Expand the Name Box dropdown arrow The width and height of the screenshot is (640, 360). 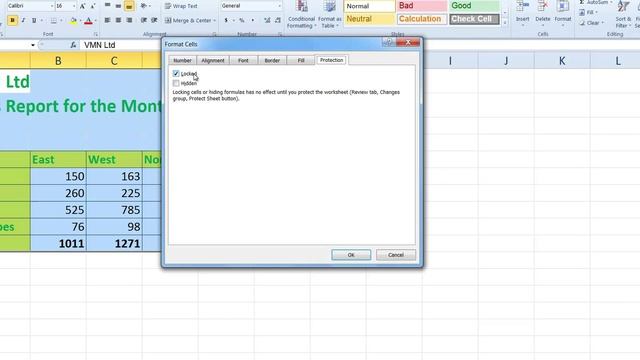pos(33,45)
